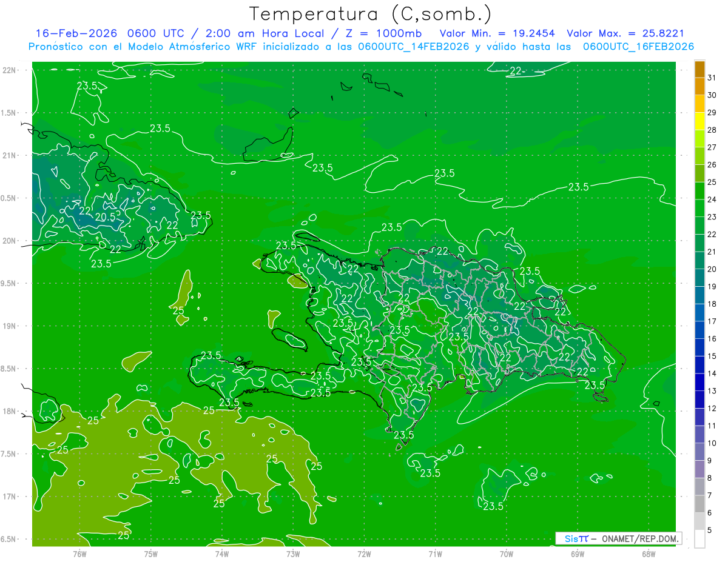Image resolution: width=728 pixels, height=562 pixels.
Task: Click the "9" colorbar scale label
Action: click(x=710, y=461)
